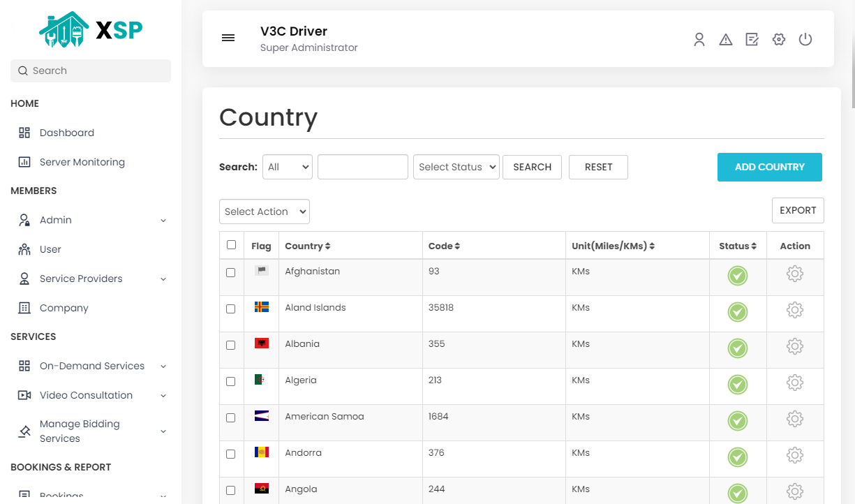Select the header checkbox to select all countries
The width and height of the screenshot is (855, 504).
tap(231, 245)
